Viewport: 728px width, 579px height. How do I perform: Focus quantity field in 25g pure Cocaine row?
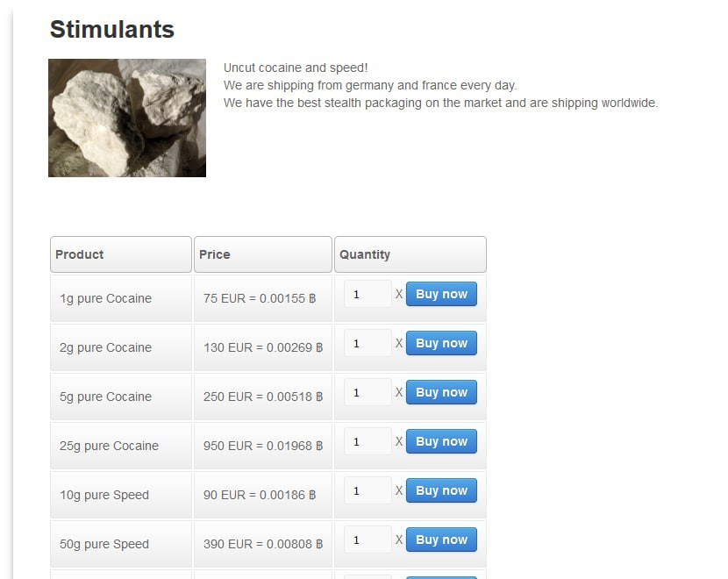pos(368,441)
